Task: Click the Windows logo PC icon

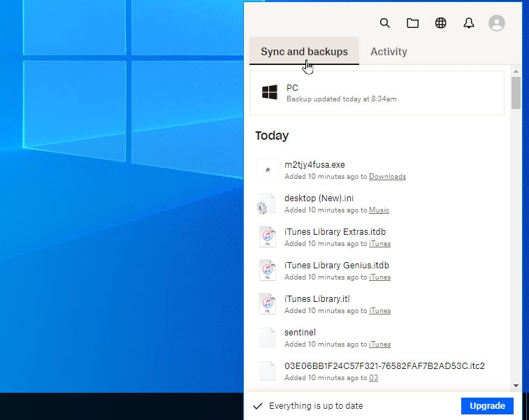Action: (270, 92)
